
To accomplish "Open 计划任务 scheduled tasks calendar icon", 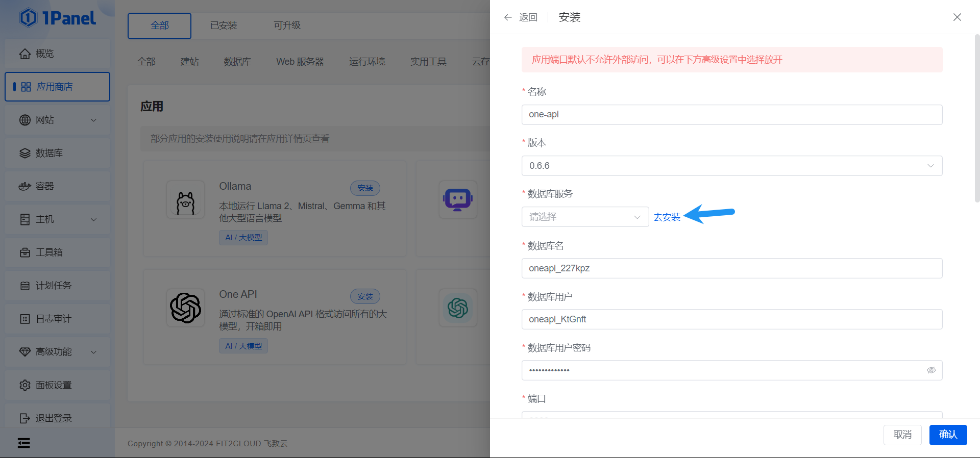I will [x=25, y=286].
